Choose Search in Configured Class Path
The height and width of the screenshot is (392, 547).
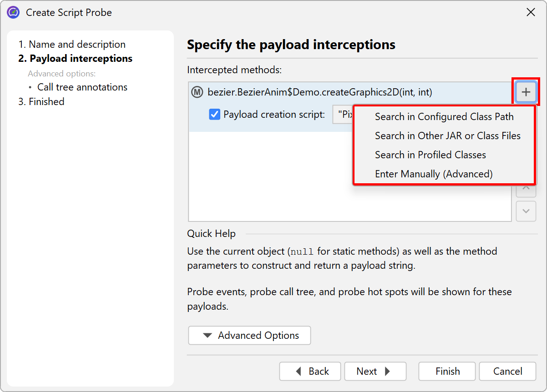click(x=444, y=117)
